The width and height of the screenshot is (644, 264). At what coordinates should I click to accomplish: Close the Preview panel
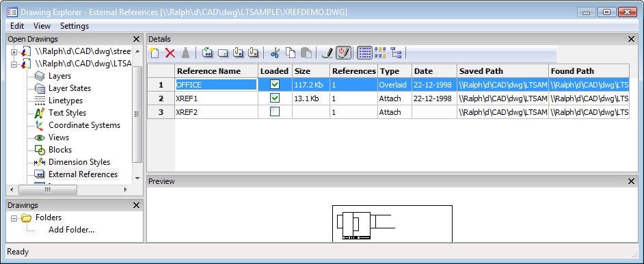(x=631, y=181)
